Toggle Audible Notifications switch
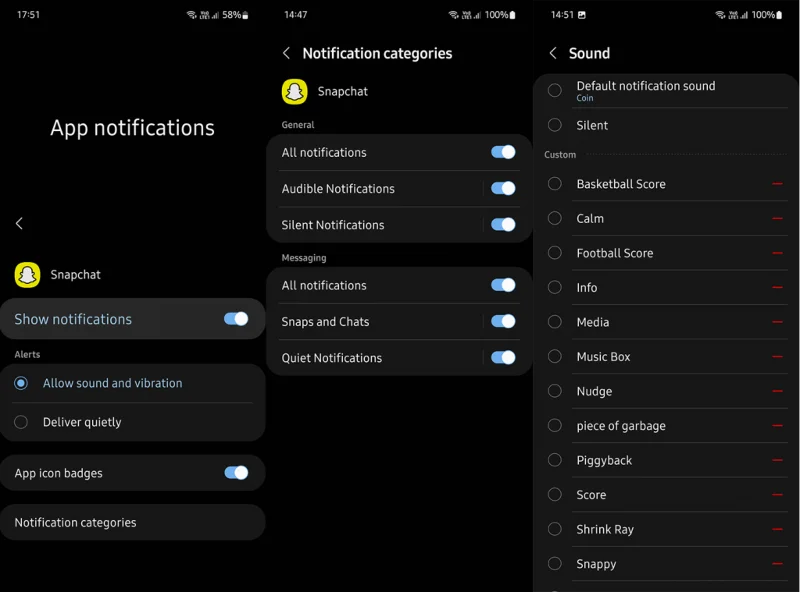This screenshot has height=592, width=800. click(x=503, y=188)
